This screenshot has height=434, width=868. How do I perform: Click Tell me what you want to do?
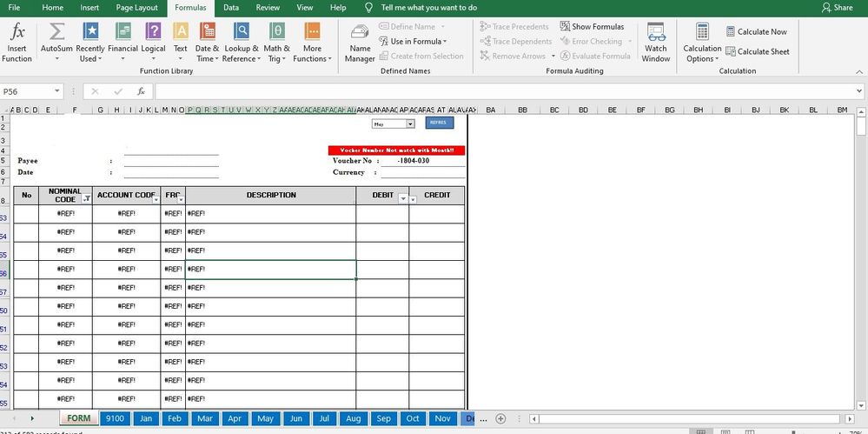click(x=429, y=8)
